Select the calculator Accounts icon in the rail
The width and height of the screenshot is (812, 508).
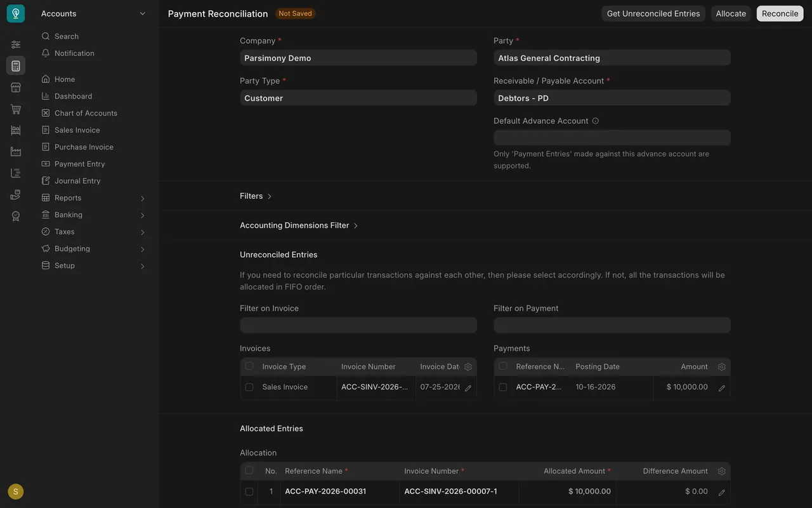[x=16, y=66]
